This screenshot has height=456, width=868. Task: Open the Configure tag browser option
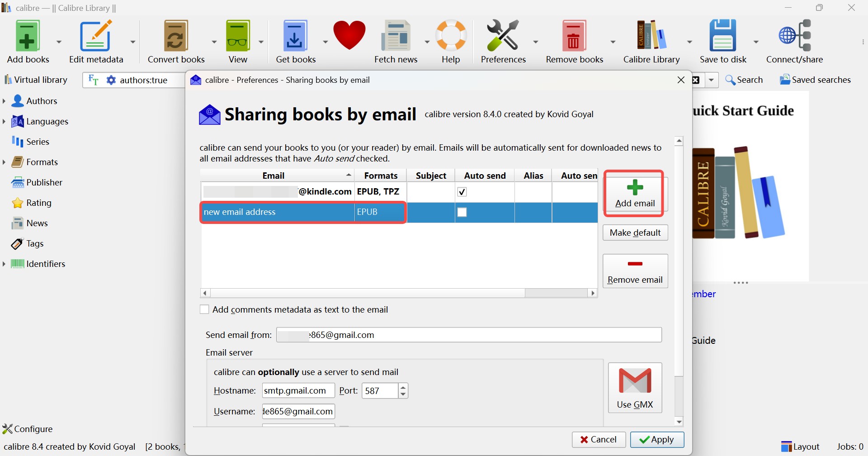28,428
